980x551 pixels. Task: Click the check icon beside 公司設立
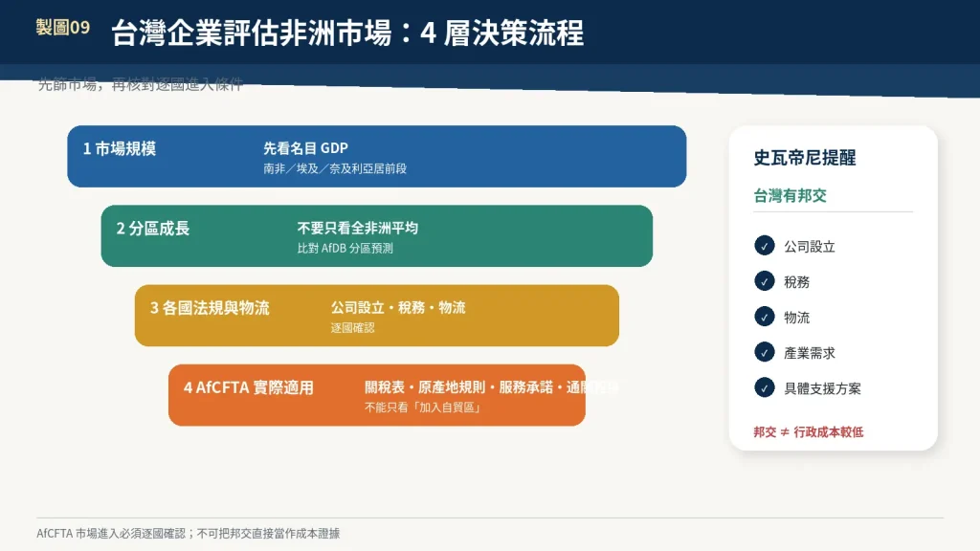pyautogui.click(x=764, y=246)
